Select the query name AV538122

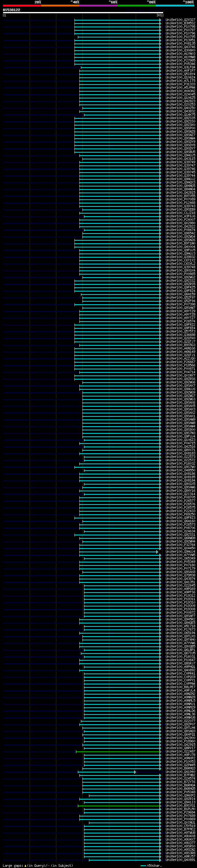pyautogui.click(x=11, y=10)
